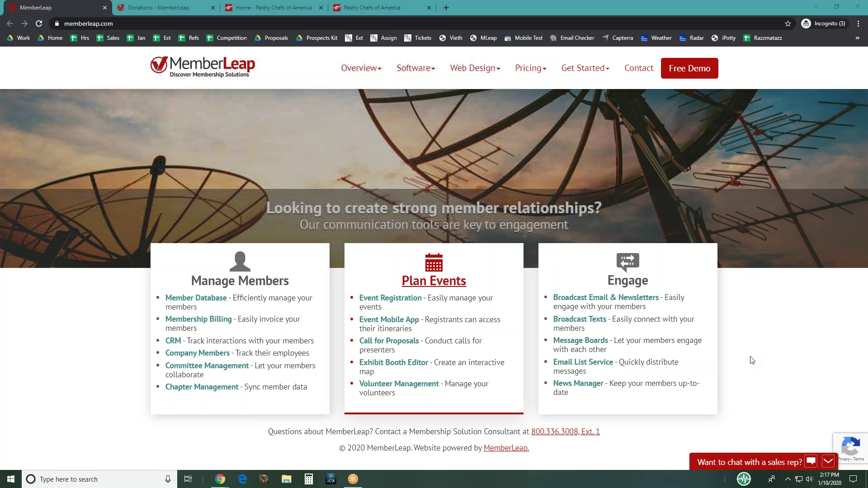Open the Event Registration link
868x488 pixels.
click(390, 298)
